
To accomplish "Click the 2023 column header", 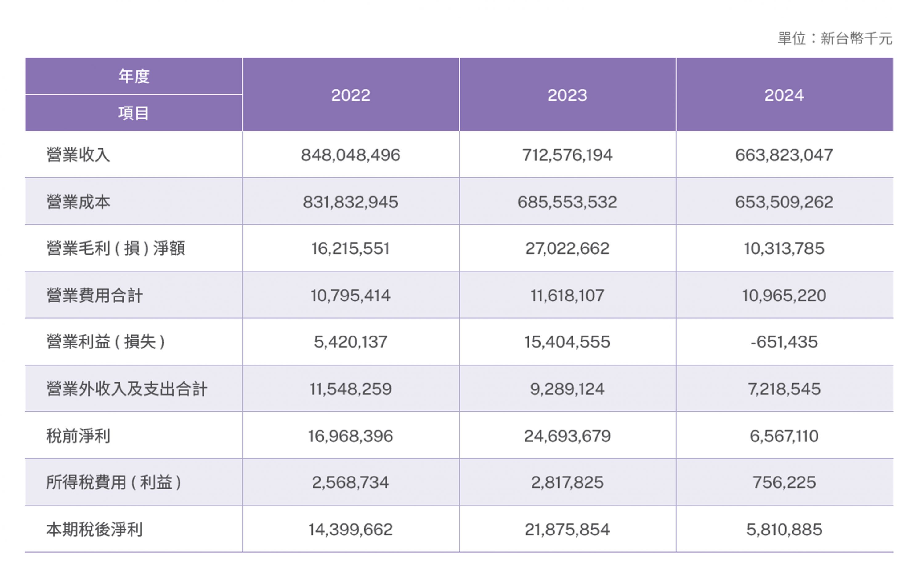I will tap(567, 95).
